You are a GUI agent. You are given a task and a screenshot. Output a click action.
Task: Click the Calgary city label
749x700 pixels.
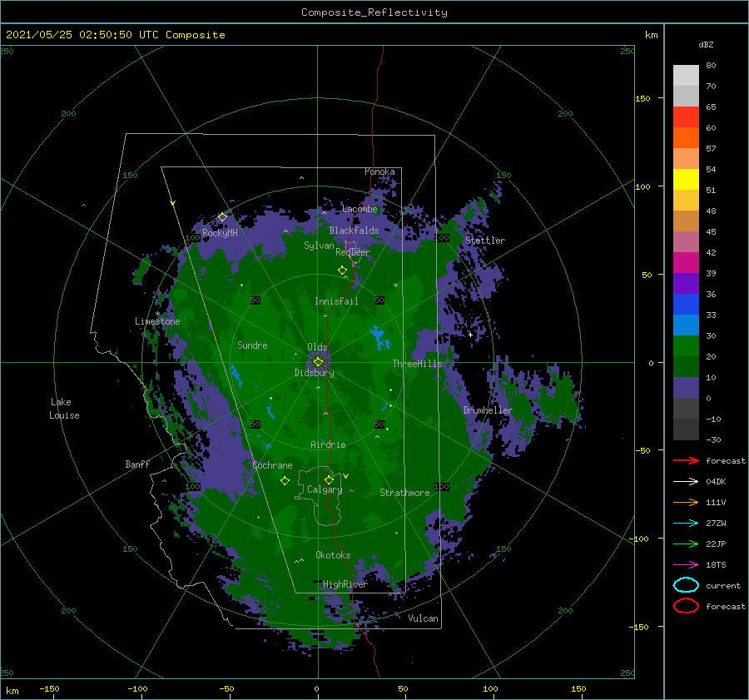coord(325,489)
